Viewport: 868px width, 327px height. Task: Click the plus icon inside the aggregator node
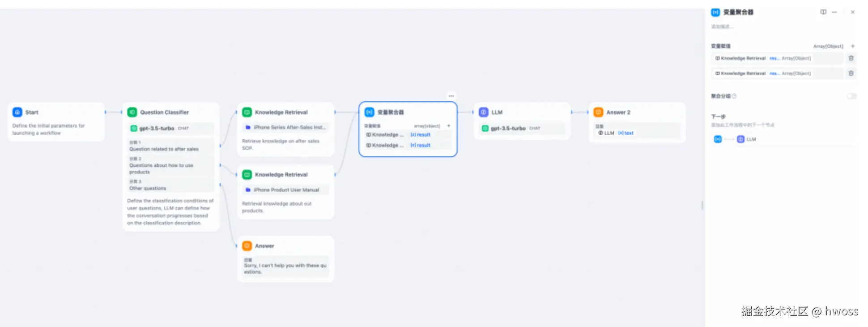(448, 126)
